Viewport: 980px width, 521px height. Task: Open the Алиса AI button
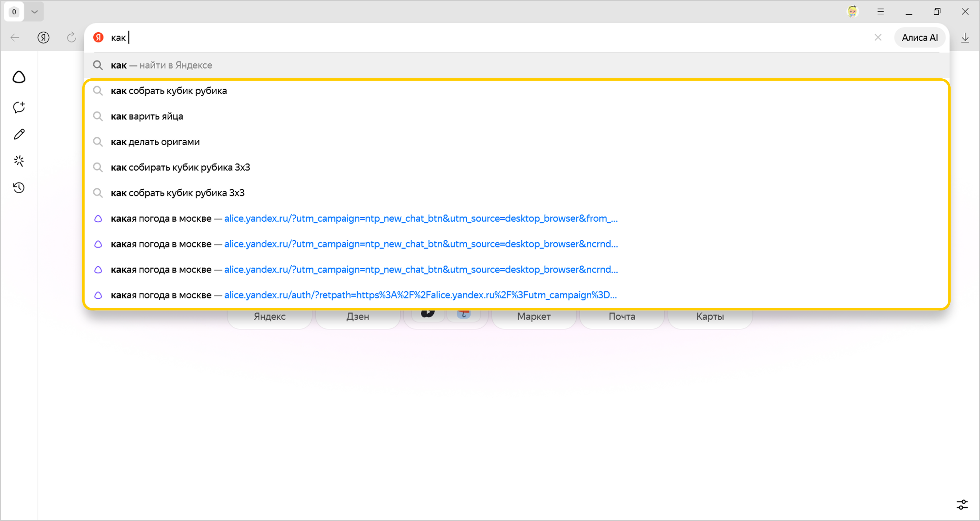920,37
